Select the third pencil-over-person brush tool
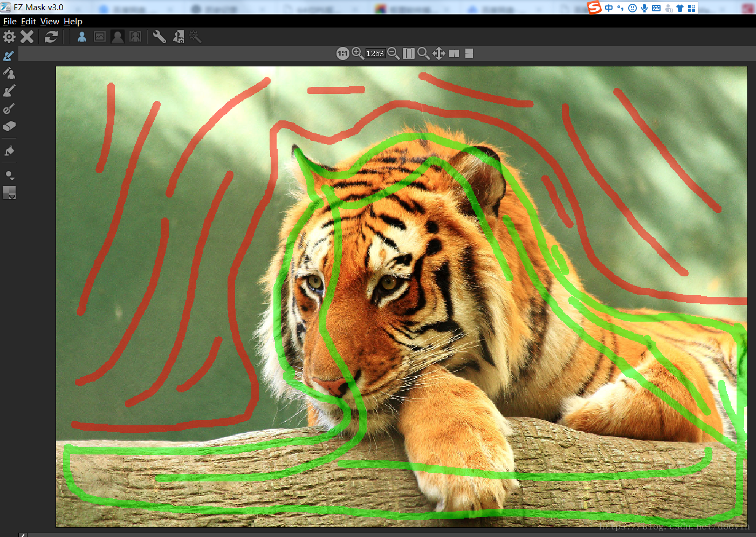Screen dimensions: 756x537 pyautogui.click(x=9, y=91)
